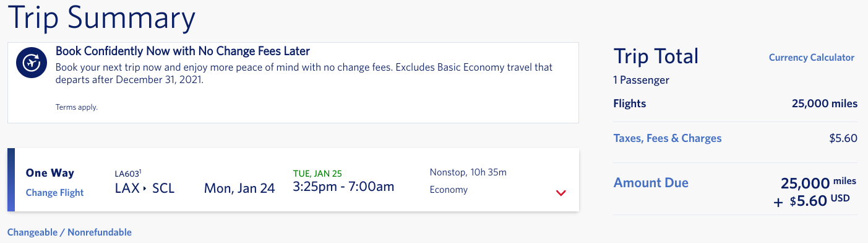
Task: Open the Change Flight link
Action: pyautogui.click(x=54, y=193)
